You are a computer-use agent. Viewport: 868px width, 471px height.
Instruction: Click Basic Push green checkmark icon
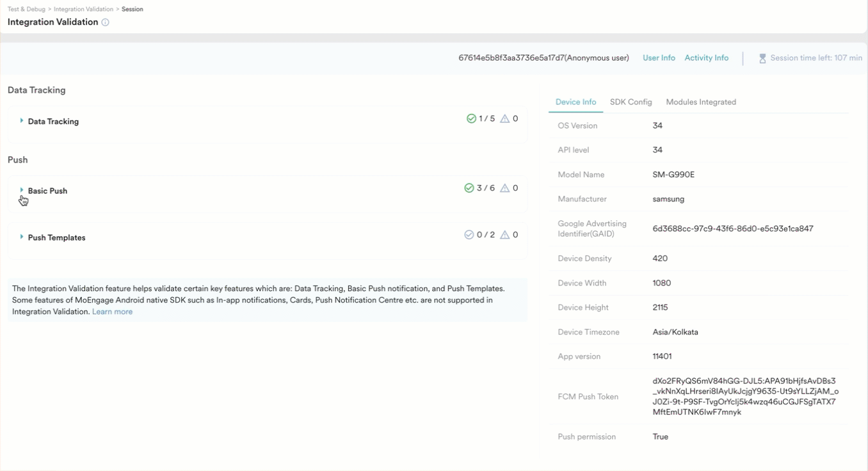(469, 188)
